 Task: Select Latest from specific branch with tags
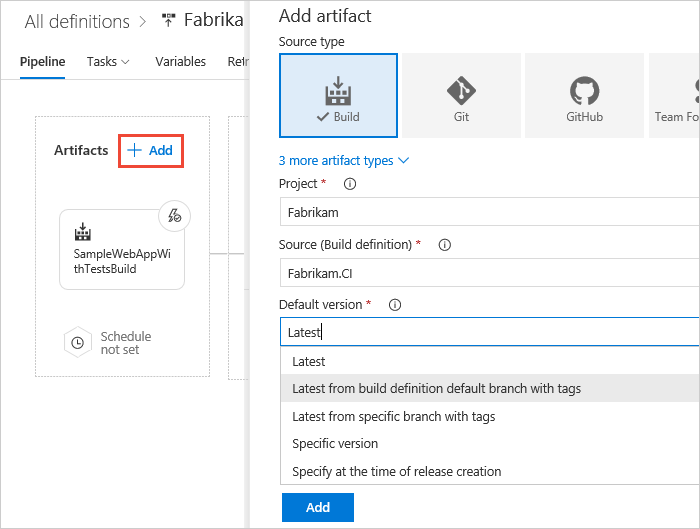(x=393, y=416)
